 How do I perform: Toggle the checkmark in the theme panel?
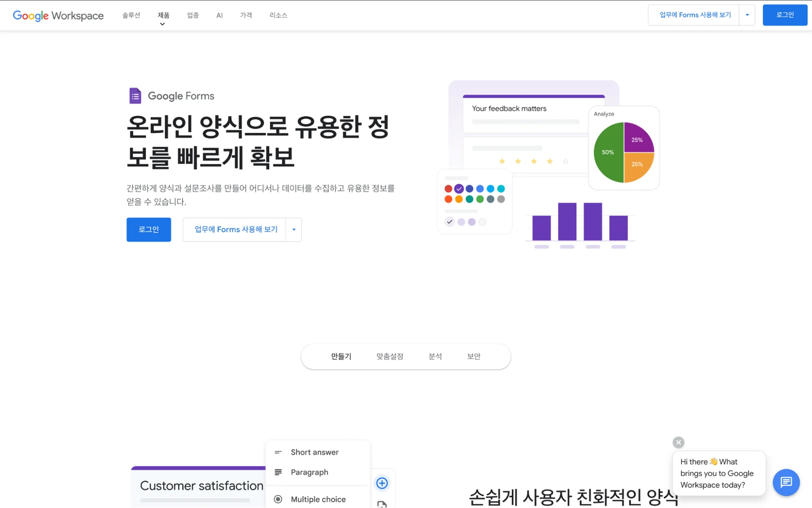pyautogui.click(x=449, y=221)
